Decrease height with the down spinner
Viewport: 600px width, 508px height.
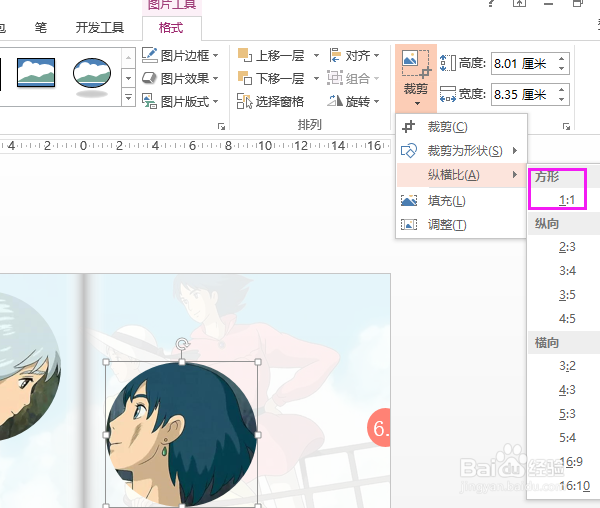(561, 68)
